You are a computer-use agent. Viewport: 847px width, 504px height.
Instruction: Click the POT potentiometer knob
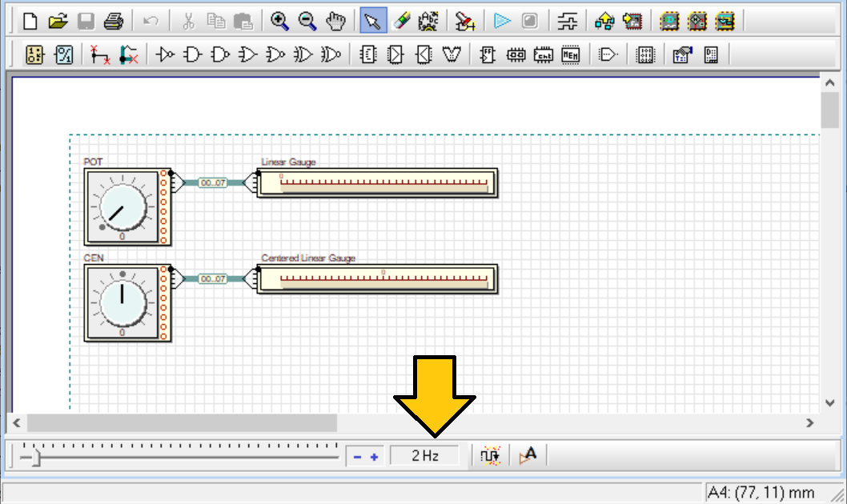pos(122,207)
